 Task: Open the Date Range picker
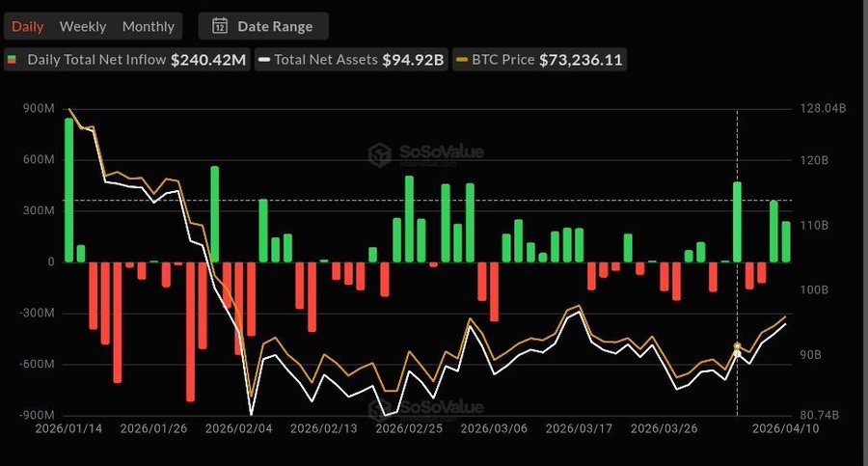point(263,26)
